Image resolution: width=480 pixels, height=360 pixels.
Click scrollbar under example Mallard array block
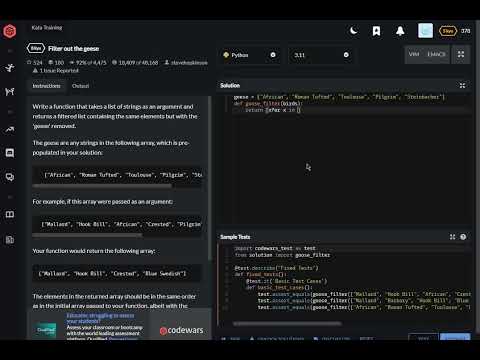[x=87, y=235]
